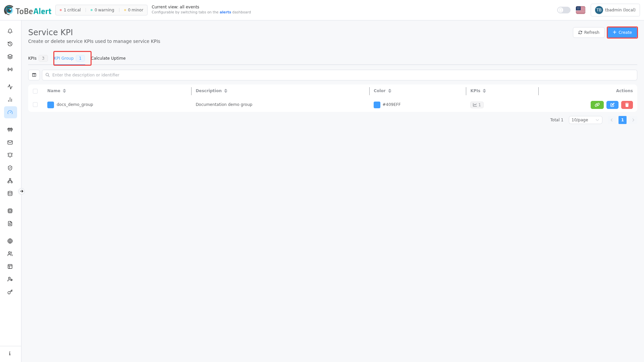
Task: Open the gauge Service KPI sidebar icon
Action: 10,112
